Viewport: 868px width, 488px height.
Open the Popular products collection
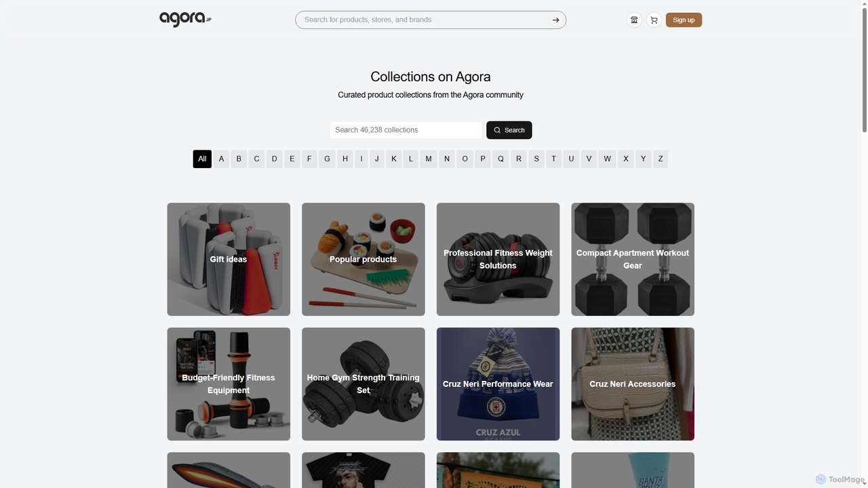click(363, 259)
